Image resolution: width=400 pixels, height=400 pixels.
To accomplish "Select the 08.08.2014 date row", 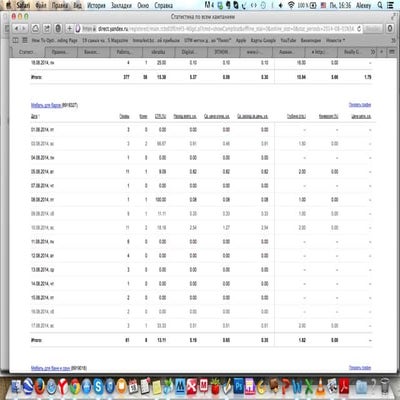I will [202, 200].
